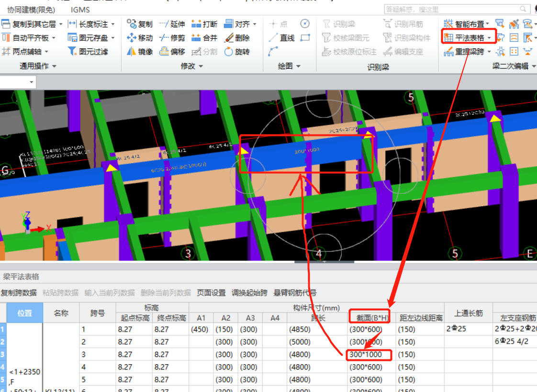Select the three-point arc drawing icon
Screen dimensions: 537x392
[273, 52]
